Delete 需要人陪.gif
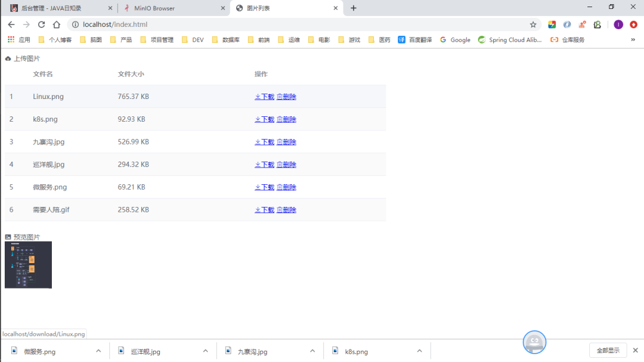The height and width of the screenshot is (362, 644). coord(286,209)
